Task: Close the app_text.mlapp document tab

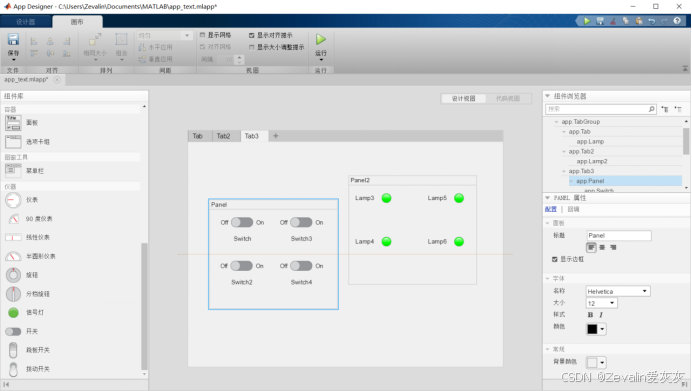Action: pos(56,79)
